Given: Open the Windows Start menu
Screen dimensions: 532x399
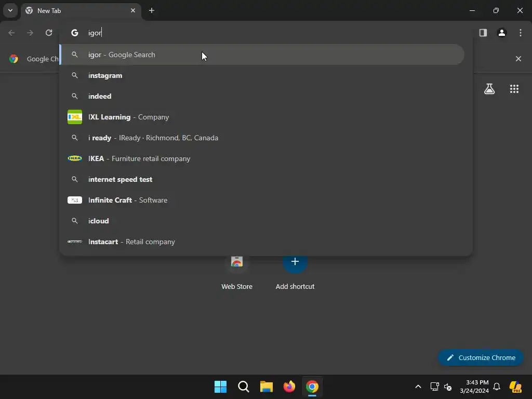Looking at the screenshot, I should [x=220, y=387].
